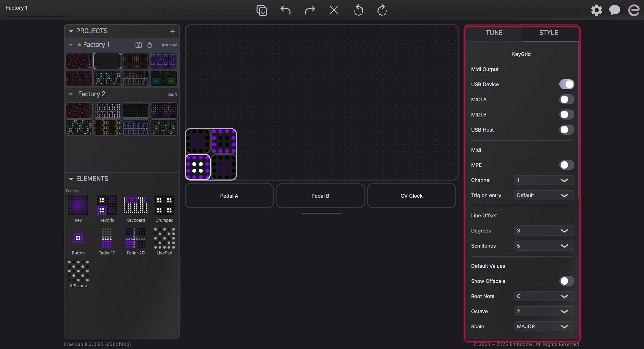Switch to the TUNE tab

point(494,33)
